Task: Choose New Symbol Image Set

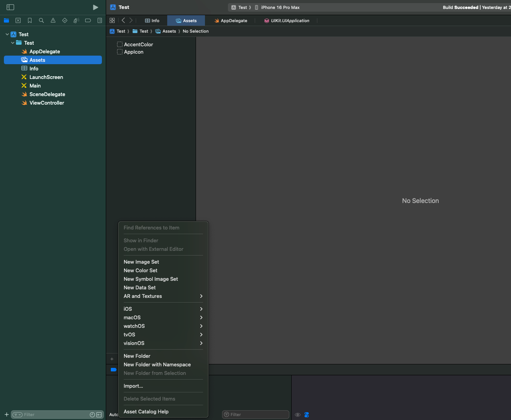Action: click(x=163, y=279)
